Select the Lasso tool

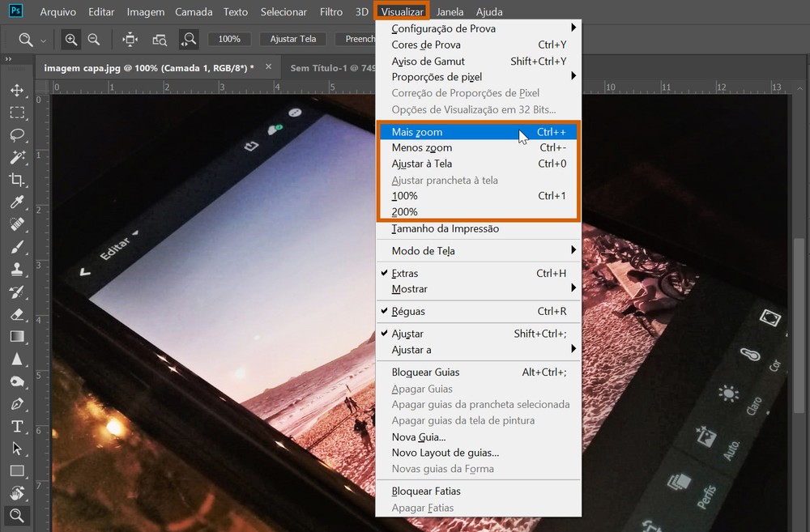click(16, 134)
